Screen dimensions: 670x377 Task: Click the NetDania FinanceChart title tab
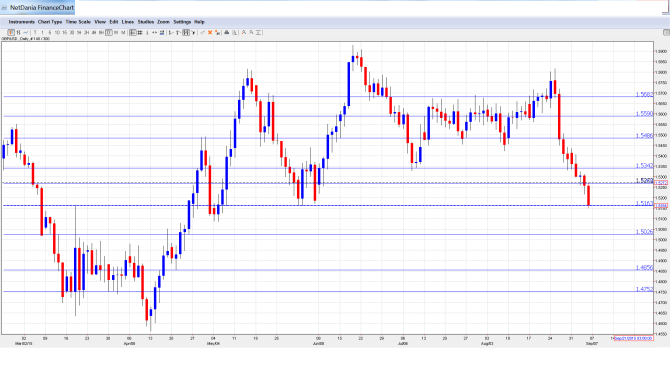pos(38,7)
